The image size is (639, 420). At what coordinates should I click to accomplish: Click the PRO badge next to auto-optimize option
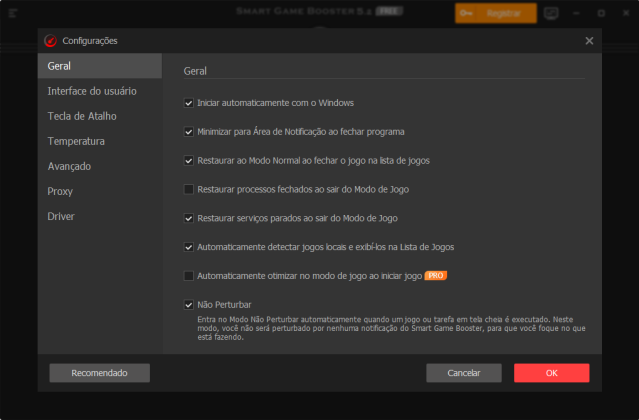[x=436, y=276]
